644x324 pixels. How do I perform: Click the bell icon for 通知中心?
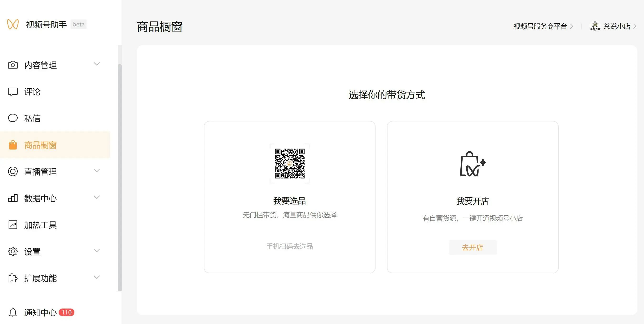pyautogui.click(x=13, y=312)
